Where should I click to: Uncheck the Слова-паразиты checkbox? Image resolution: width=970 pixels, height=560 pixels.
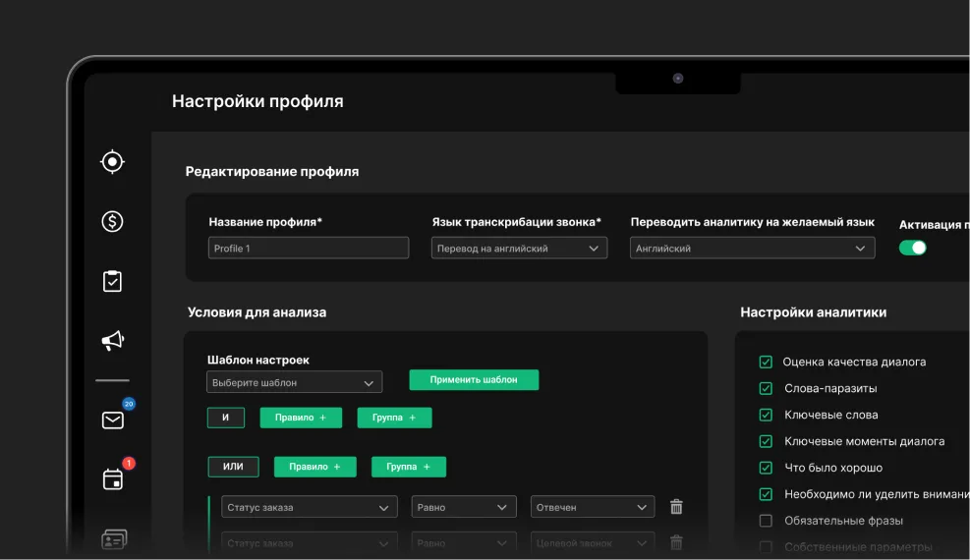click(766, 388)
